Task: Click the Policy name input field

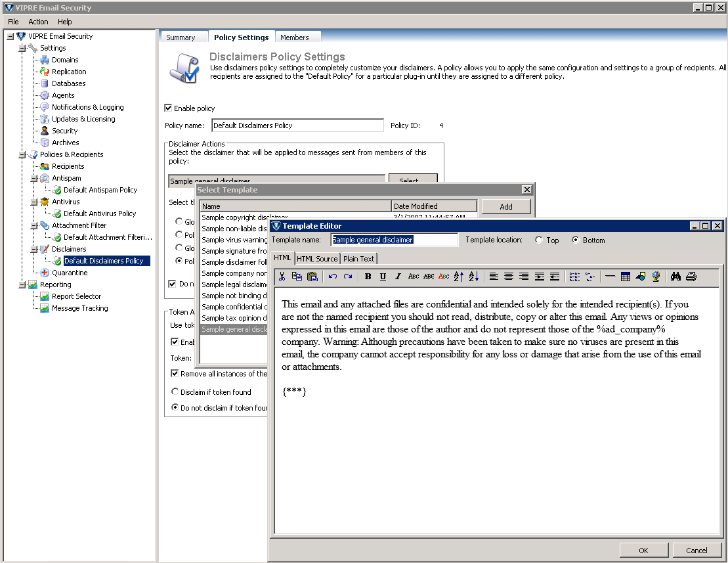Action: 297,125
